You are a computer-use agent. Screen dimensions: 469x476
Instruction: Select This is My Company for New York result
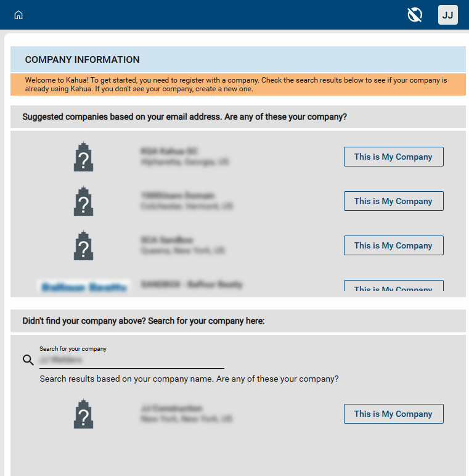click(x=393, y=414)
